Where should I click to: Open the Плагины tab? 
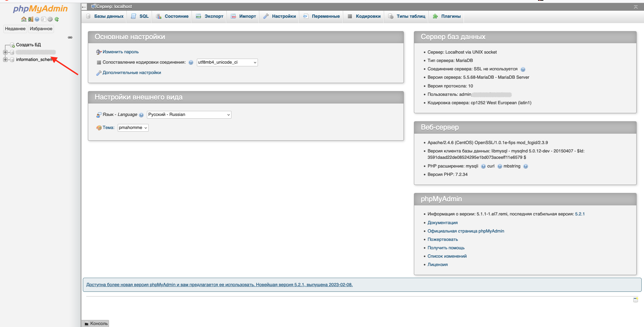coord(447,16)
